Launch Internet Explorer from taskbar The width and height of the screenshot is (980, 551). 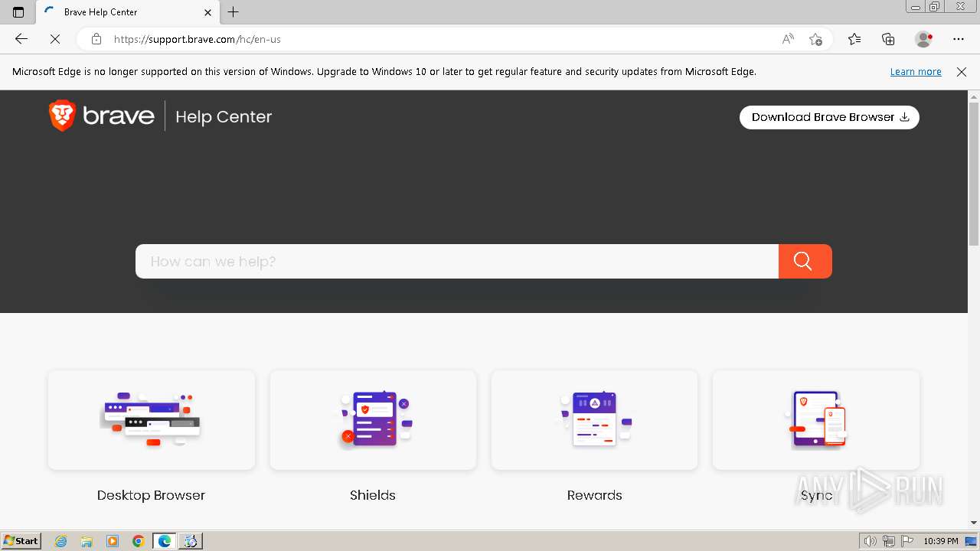[61, 541]
